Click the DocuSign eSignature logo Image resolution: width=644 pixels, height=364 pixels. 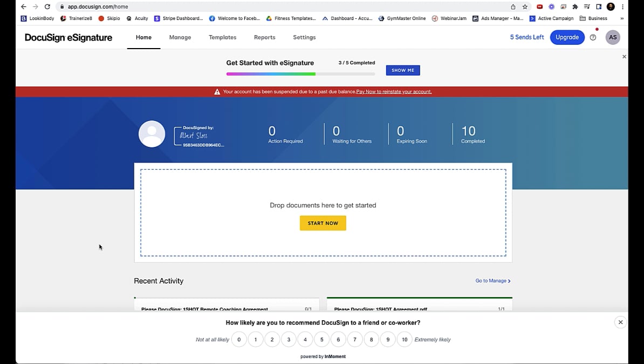pyautogui.click(x=68, y=37)
